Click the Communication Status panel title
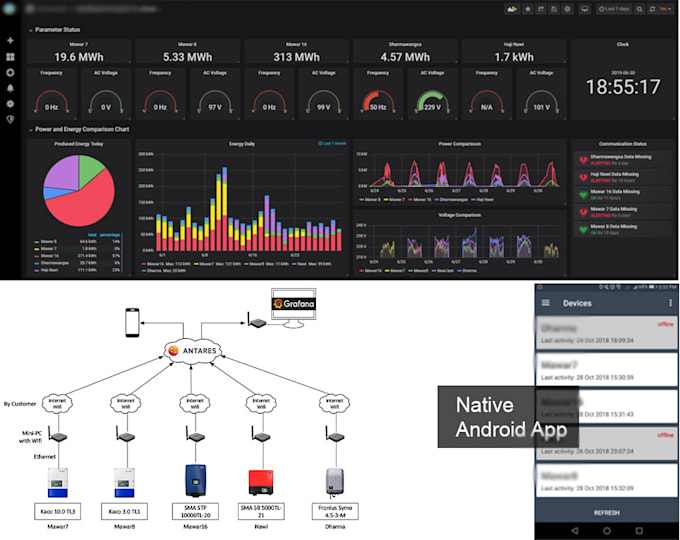 (x=623, y=144)
